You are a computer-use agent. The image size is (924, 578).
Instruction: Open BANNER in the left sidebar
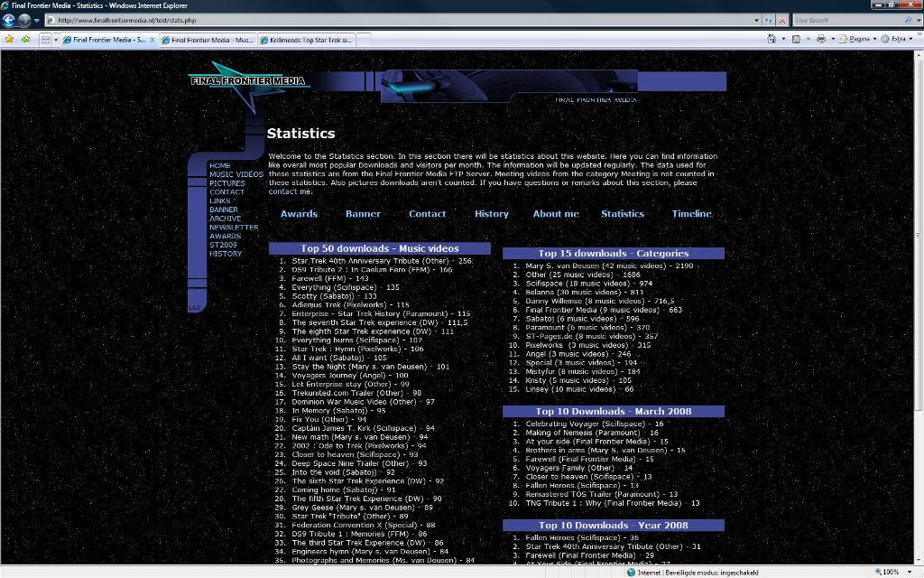[224, 210]
